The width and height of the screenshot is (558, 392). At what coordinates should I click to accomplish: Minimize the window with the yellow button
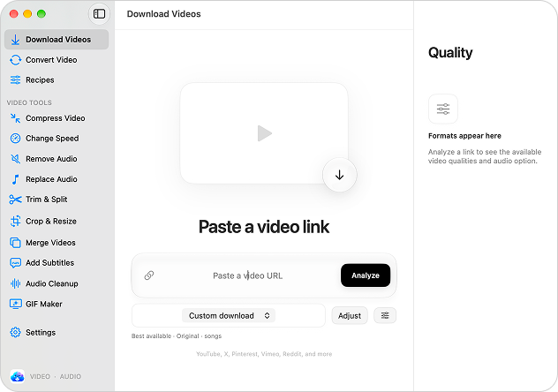[x=27, y=14]
